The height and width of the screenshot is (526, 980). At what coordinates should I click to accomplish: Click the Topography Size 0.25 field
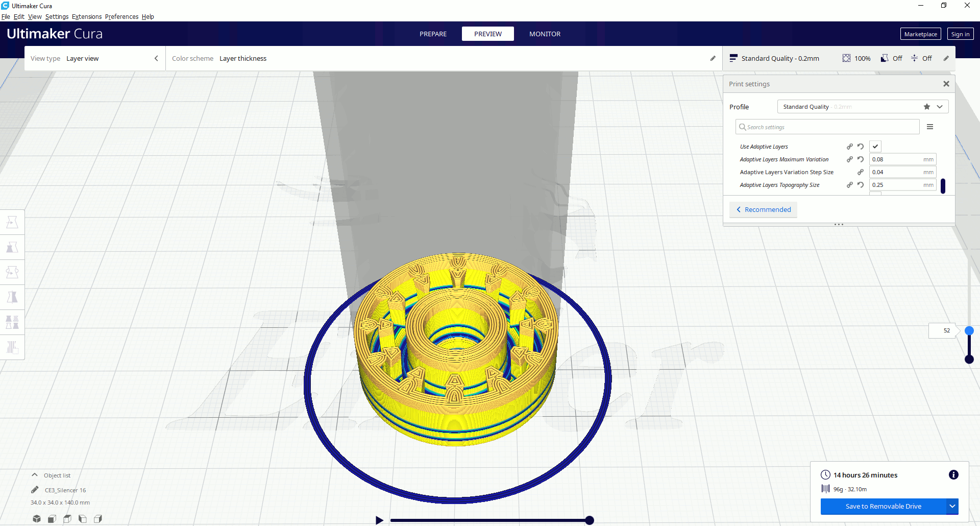[903, 185]
